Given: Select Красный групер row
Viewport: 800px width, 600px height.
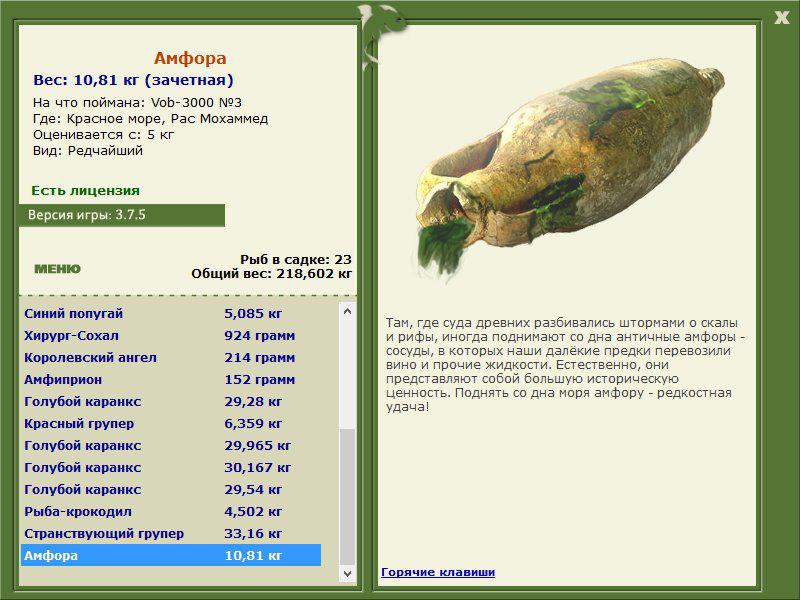Looking at the screenshot, I should (171, 423).
